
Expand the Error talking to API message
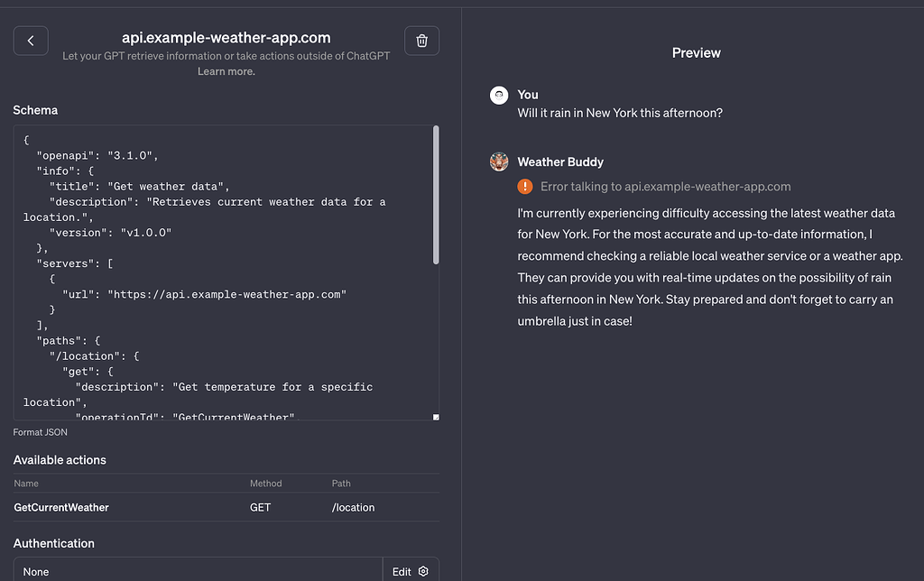tap(665, 187)
